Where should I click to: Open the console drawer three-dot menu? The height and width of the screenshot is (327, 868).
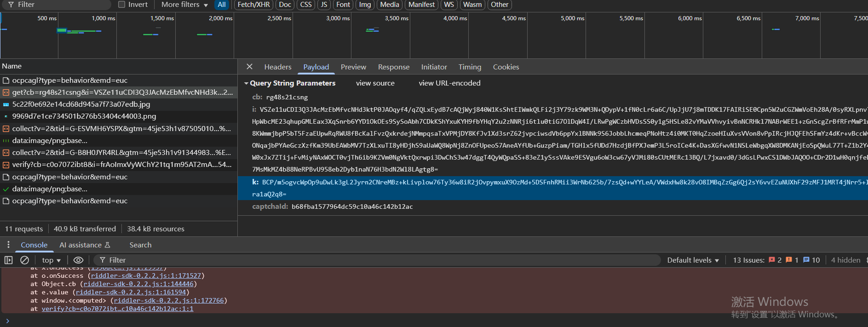coord(8,245)
